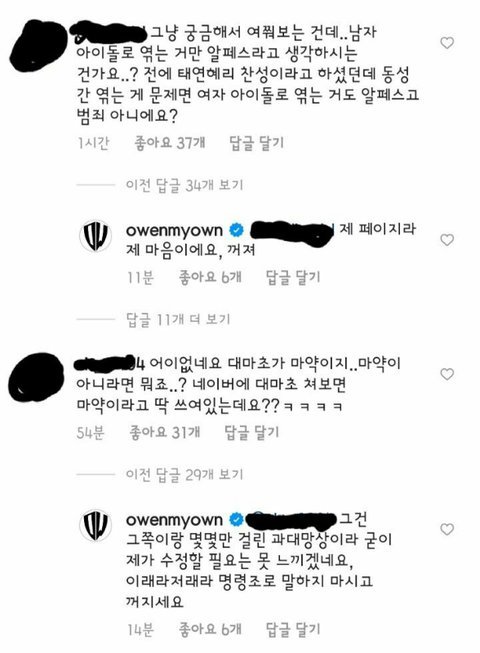The height and width of the screenshot is (653, 480).
Task: Open owenmyown avatar in the first reply
Action: (96, 236)
